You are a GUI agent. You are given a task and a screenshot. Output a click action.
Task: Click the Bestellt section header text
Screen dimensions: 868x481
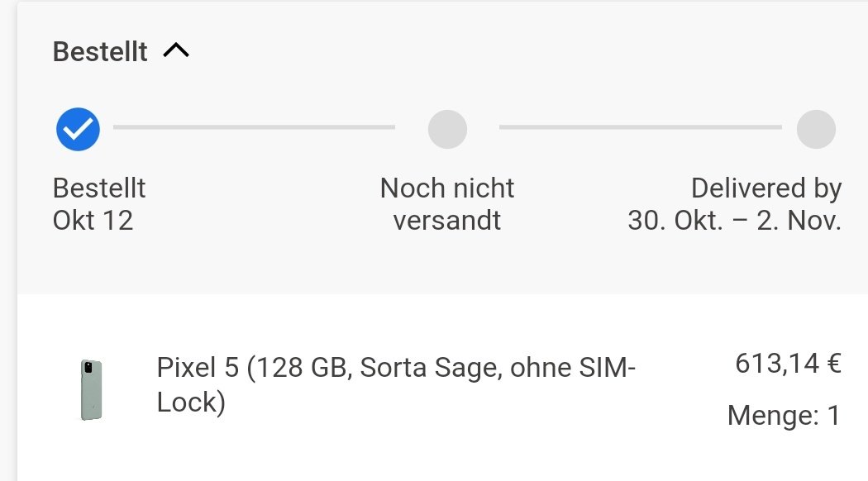(100, 52)
